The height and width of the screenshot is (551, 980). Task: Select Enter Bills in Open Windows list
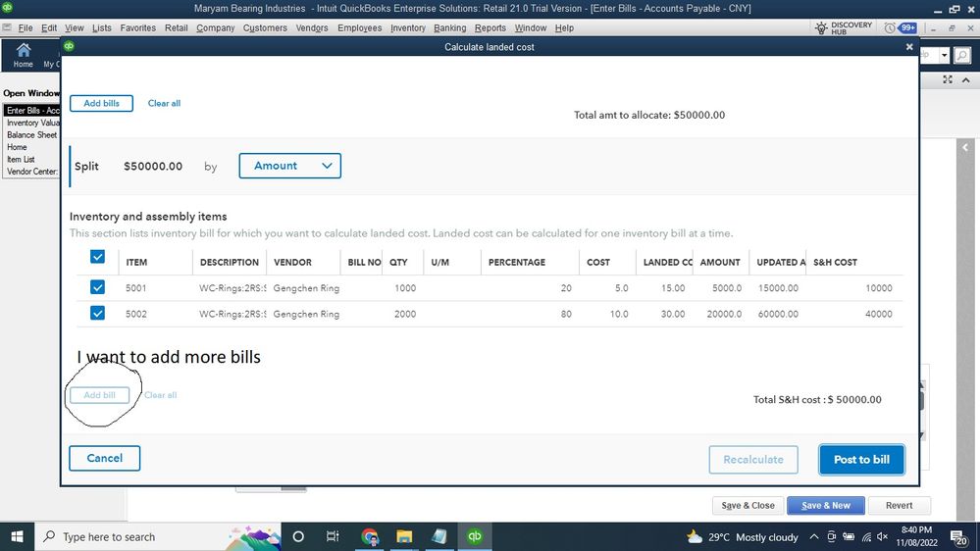[x=32, y=111]
